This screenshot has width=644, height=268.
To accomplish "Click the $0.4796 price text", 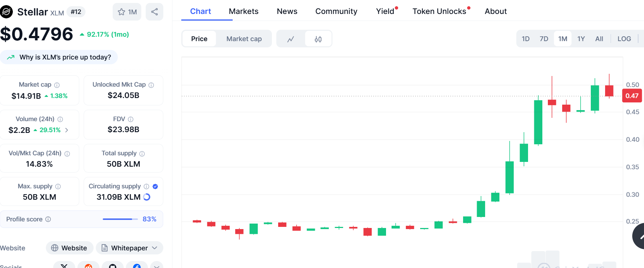I will coord(37,34).
